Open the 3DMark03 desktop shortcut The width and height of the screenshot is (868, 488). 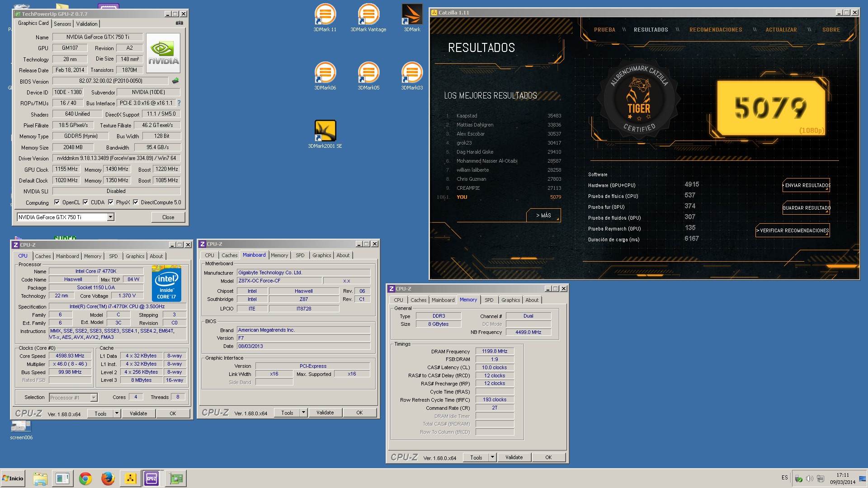[x=412, y=76]
